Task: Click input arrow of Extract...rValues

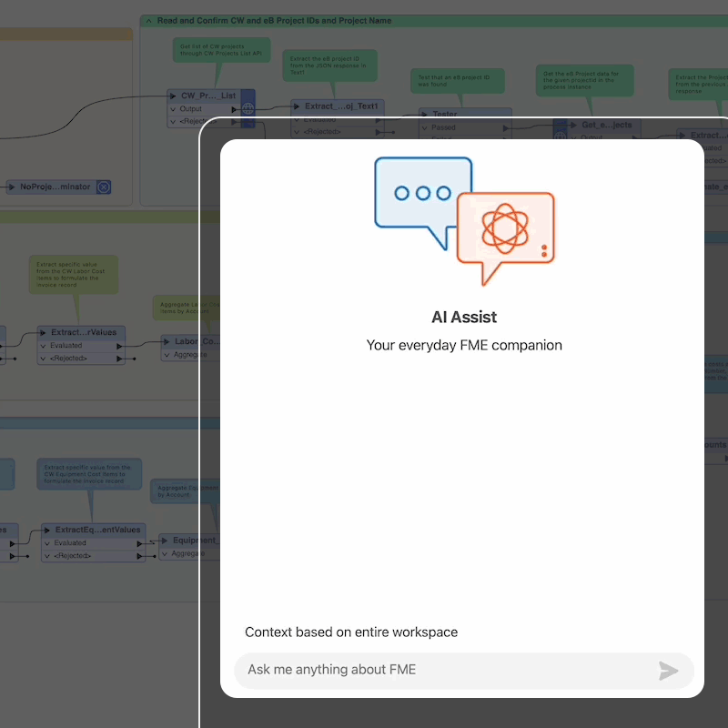Action: point(43,332)
